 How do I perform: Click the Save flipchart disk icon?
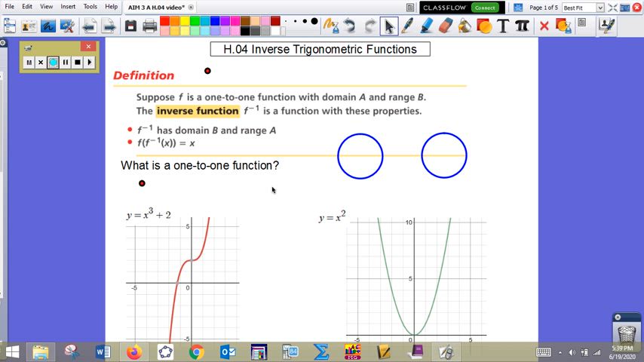click(130, 26)
